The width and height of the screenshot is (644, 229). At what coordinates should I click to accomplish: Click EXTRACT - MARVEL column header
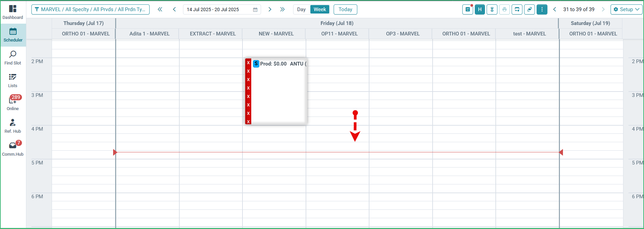pyautogui.click(x=213, y=34)
